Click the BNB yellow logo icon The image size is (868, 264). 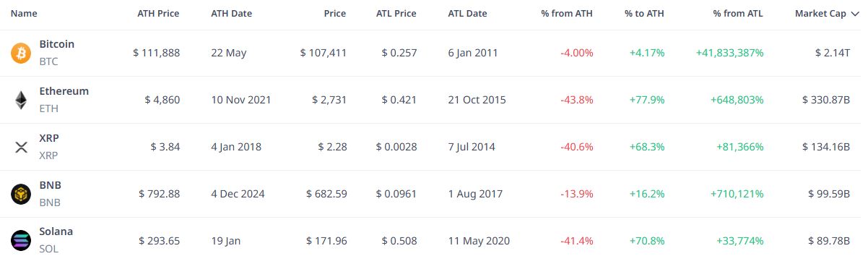(x=21, y=194)
